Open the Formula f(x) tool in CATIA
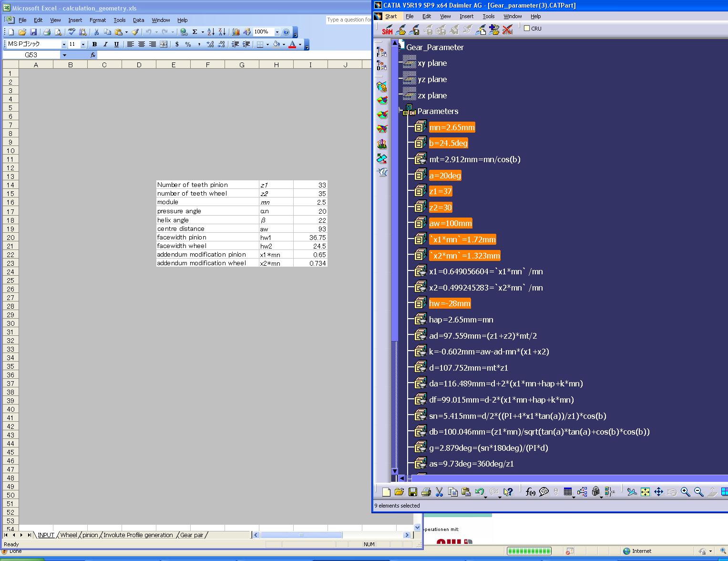This screenshot has height=561, width=728. pos(530,492)
